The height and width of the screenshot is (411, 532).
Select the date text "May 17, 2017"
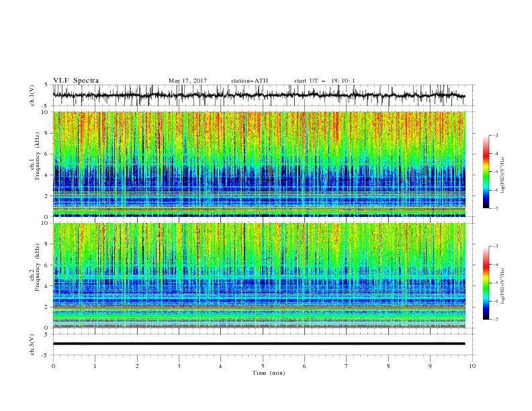pyautogui.click(x=187, y=81)
